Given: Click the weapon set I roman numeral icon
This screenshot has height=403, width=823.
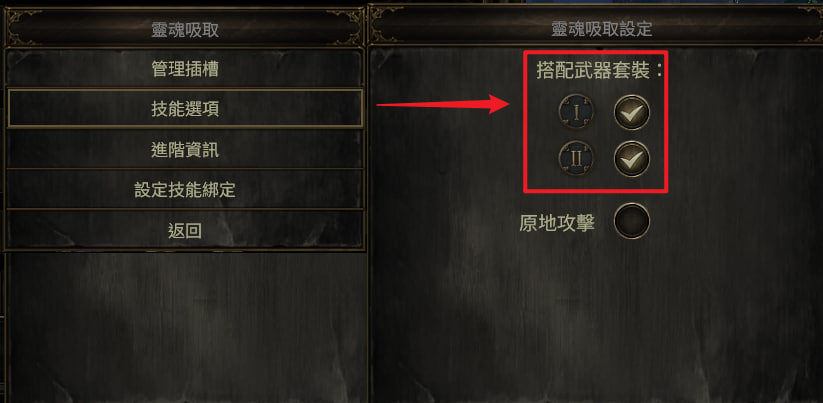Looking at the screenshot, I should tap(577, 112).
